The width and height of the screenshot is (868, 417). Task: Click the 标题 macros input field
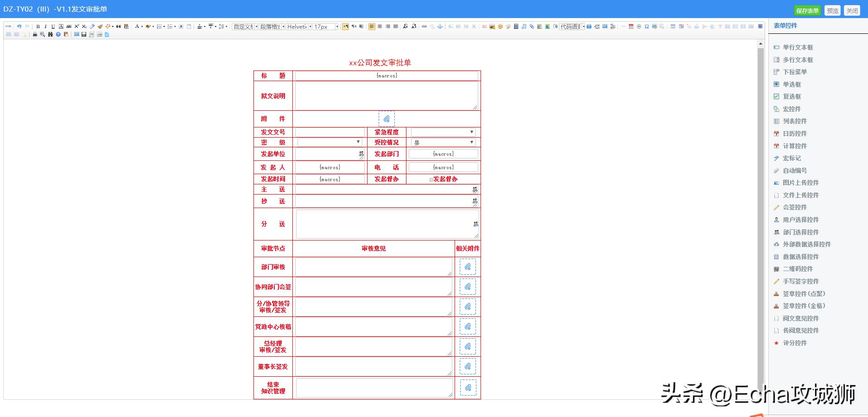tap(387, 76)
